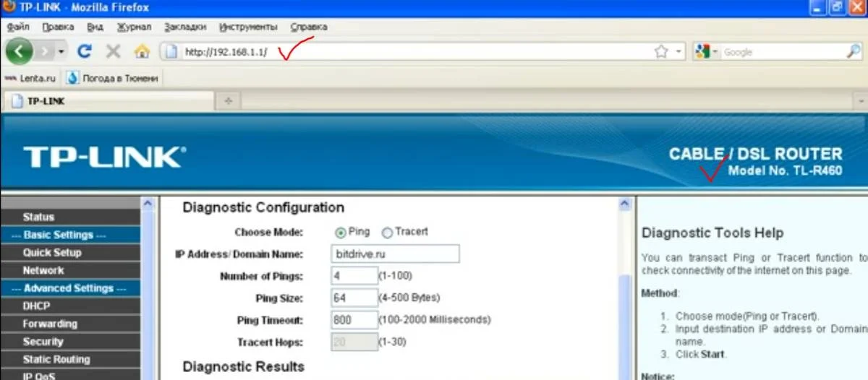The width and height of the screenshot is (868, 380).
Task: Open the back/forward history dropdown arrow
Action: [x=61, y=51]
